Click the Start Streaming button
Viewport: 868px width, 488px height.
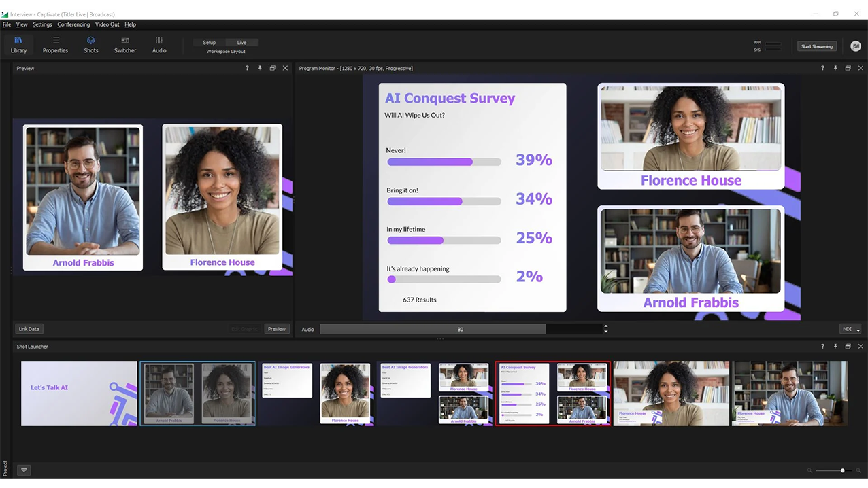[x=816, y=46]
